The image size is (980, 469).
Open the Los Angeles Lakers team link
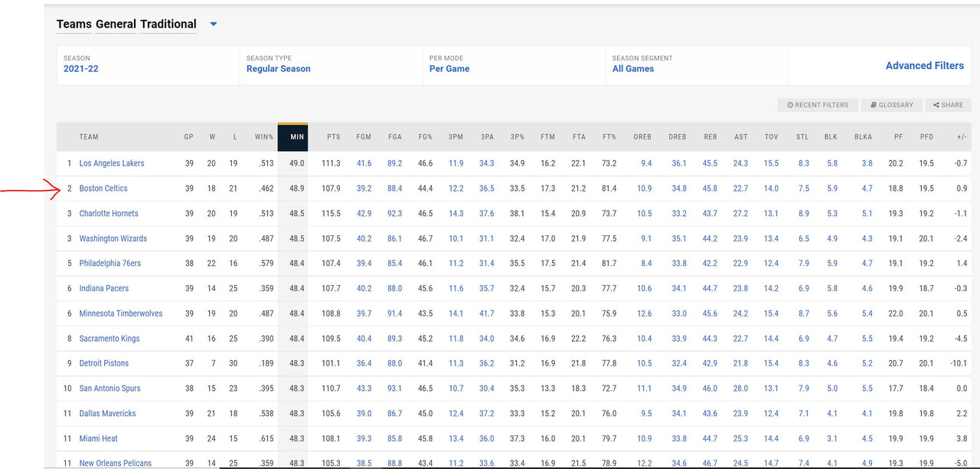pyautogui.click(x=112, y=163)
